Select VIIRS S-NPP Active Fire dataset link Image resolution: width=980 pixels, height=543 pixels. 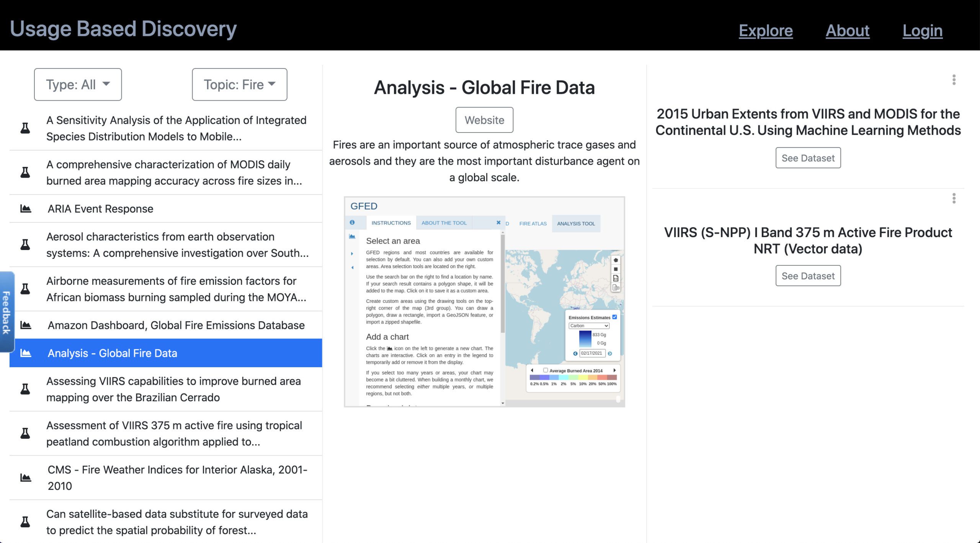pyautogui.click(x=808, y=275)
